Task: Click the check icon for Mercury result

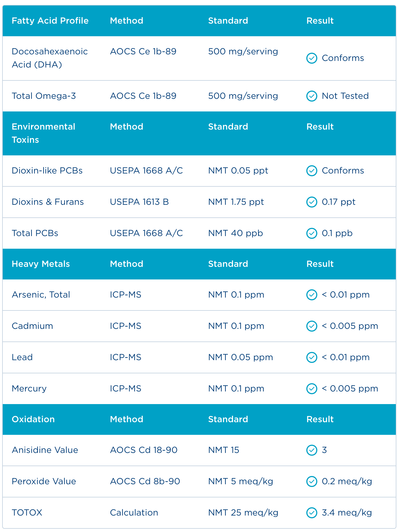Action: pyautogui.click(x=312, y=389)
